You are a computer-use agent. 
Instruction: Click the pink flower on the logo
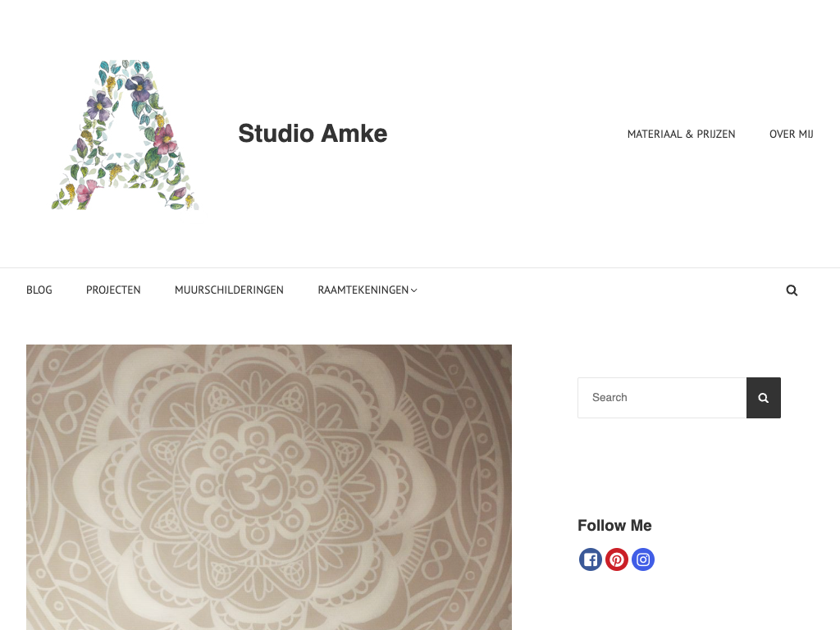(166, 139)
